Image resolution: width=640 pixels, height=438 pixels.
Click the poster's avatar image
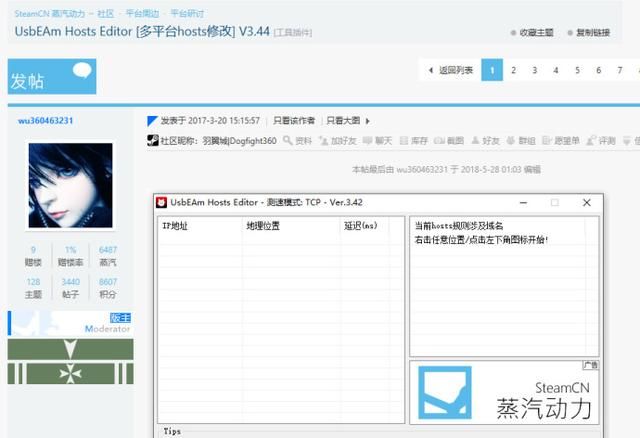[71, 185]
